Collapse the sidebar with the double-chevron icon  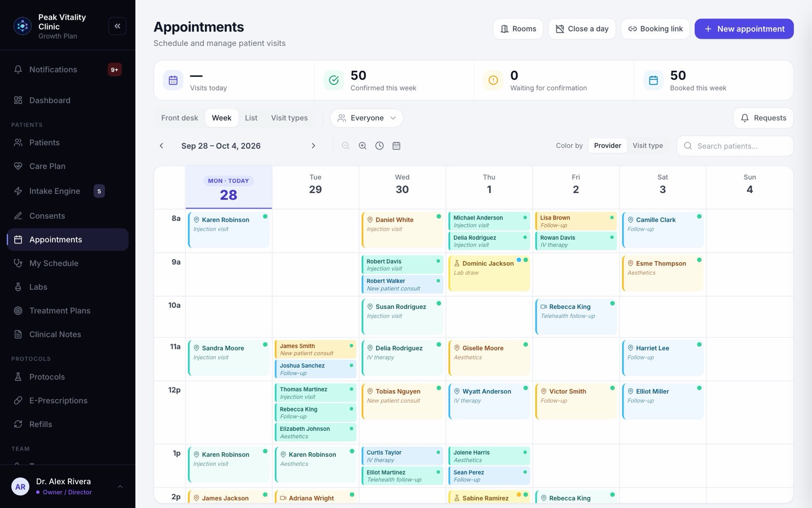click(x=117, y=26)
